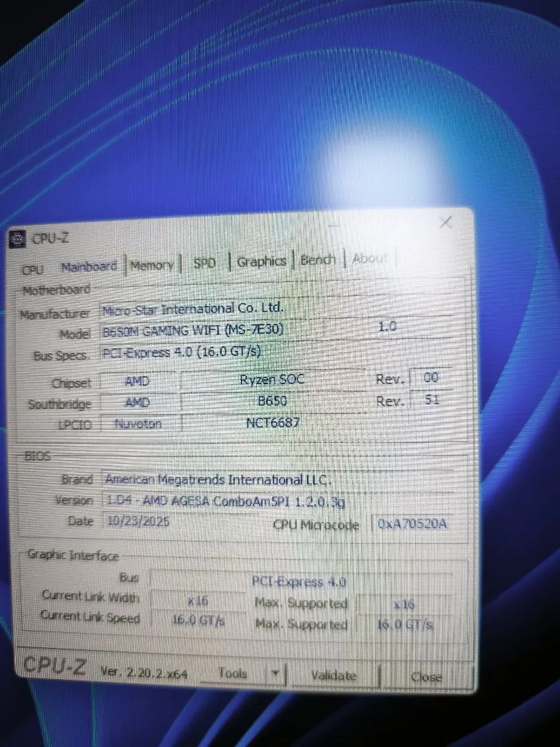Image resolution: width=560 pixels, height=747 pixels.
Task: Click chipset vendor AMD field
Action: [x=138, y=382]
